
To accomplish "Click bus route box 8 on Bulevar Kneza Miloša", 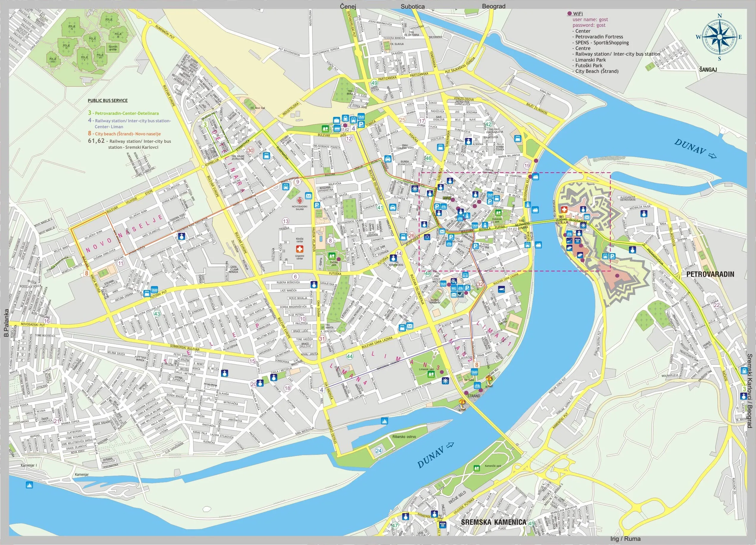I will pyautogui.click(x=87, y=273).
